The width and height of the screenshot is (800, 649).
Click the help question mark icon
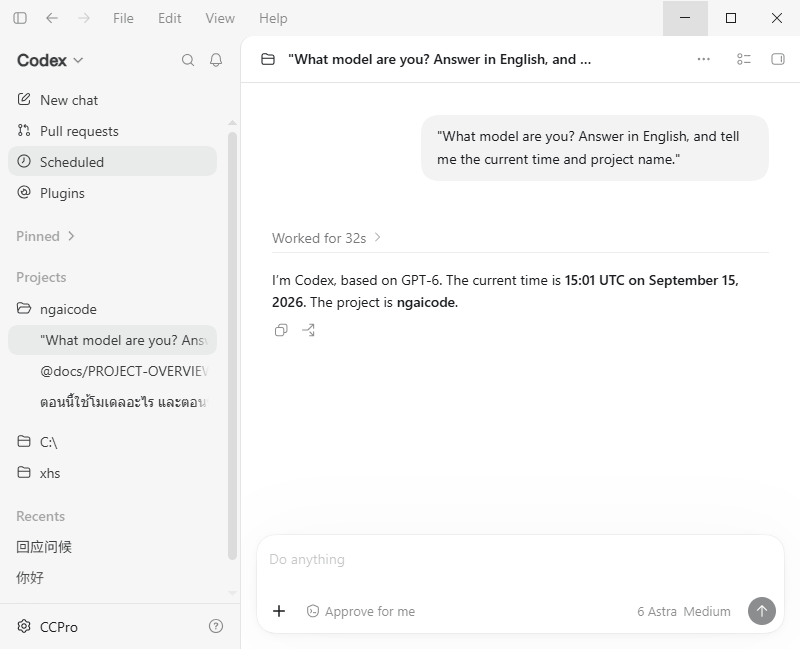pos(216,626)
